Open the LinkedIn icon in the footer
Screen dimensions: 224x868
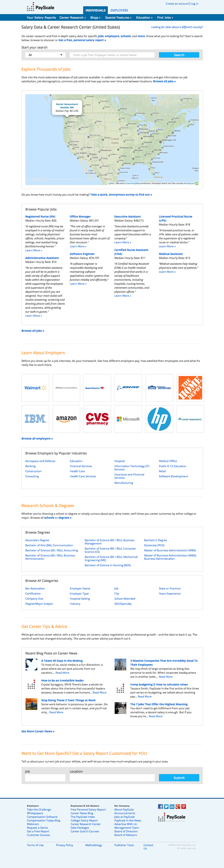172,807
